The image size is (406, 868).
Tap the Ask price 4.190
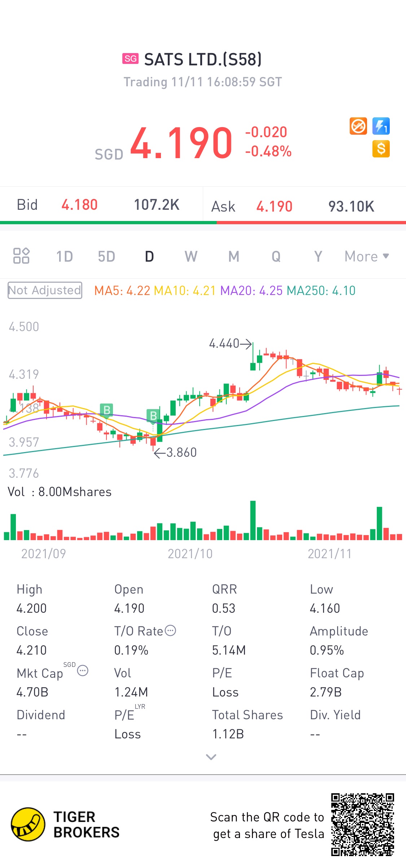tap(274, 207)
